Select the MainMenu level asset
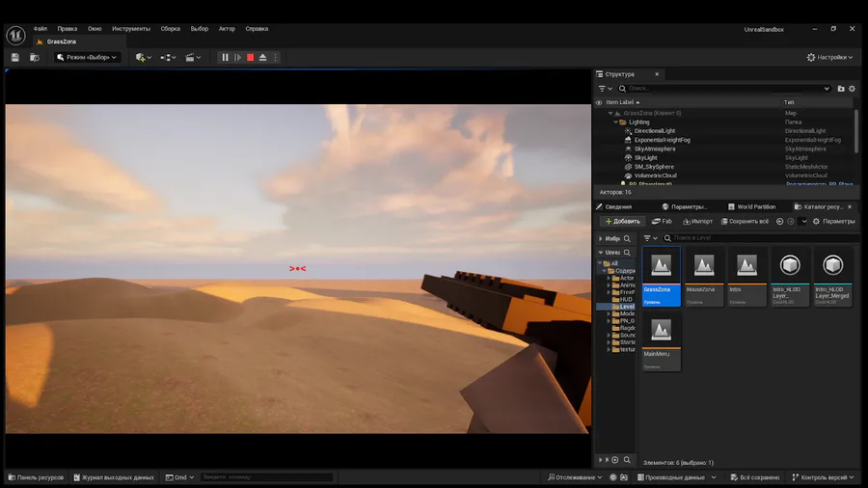The image size is (868, 488). pos(661,341)
